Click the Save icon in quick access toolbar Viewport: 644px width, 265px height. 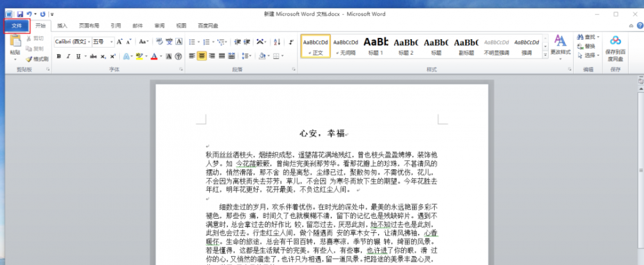[x=20, y=14]
